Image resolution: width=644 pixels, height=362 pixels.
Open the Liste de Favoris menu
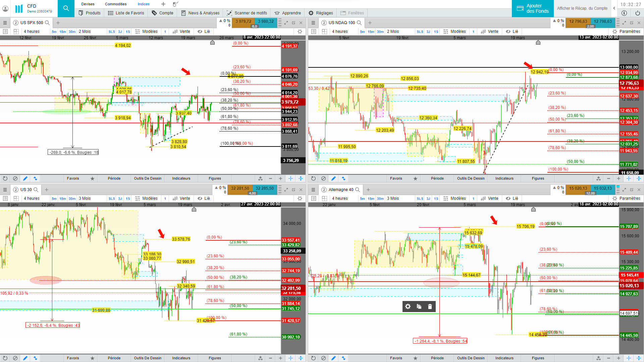point(126,13)
